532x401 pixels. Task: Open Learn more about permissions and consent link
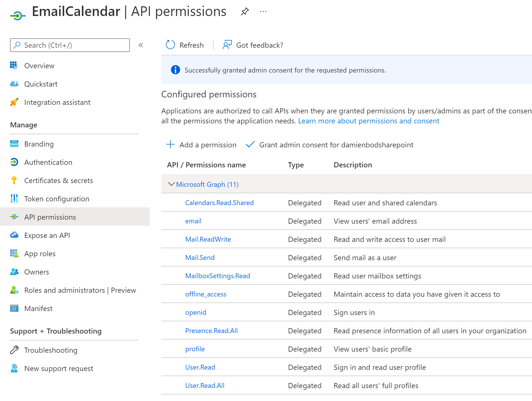click(369, 121)
